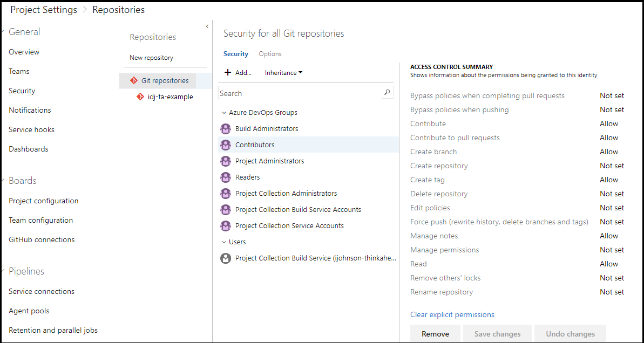Click the Git repositories diamond icon
This screenshot has width=644, height=343.
[134, 81]
